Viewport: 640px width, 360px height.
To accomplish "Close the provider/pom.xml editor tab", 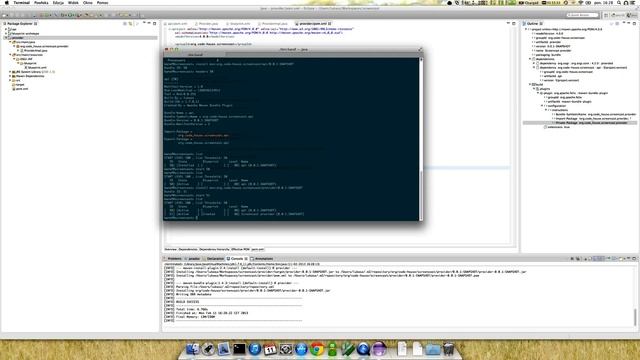I will [x=330, y=24].
